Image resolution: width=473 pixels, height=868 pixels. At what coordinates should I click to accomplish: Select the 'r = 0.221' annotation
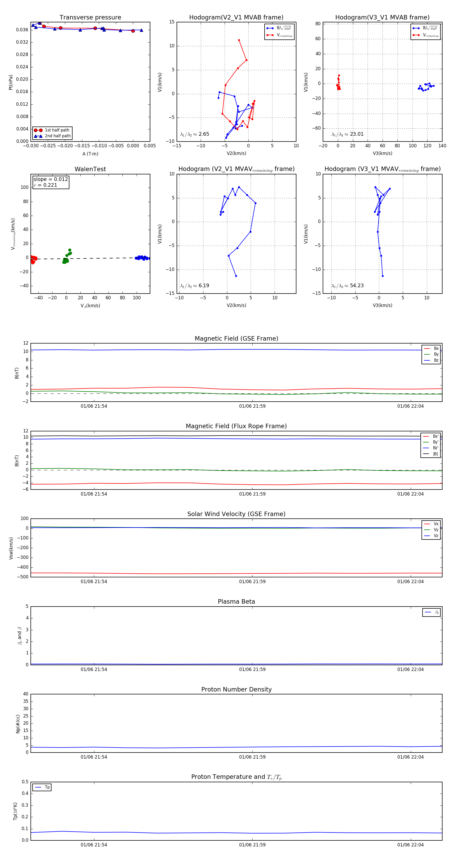click(45, 185)
